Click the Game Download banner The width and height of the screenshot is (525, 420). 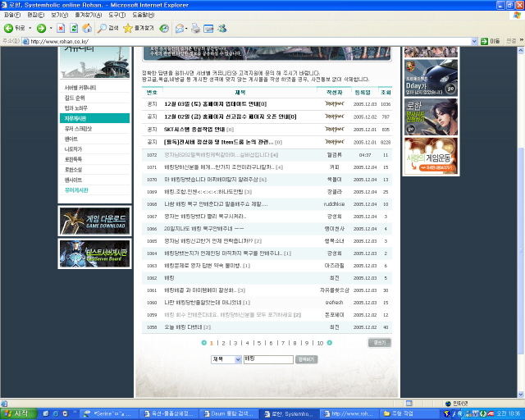[x=94, y=221]
